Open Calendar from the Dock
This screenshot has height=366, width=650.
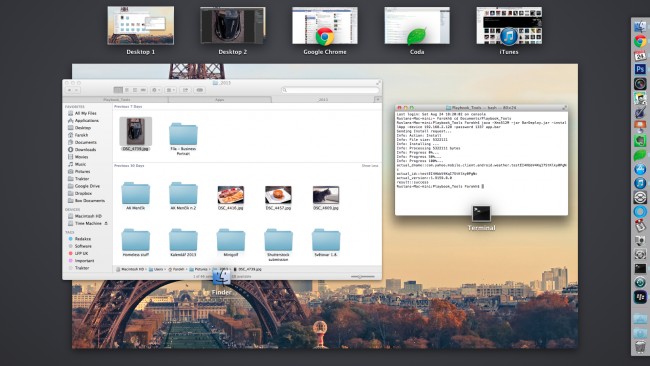[640, 55]
